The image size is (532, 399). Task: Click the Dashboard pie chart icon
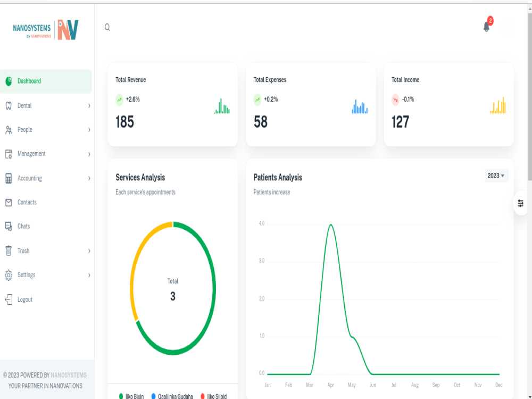tap(9, 81)
